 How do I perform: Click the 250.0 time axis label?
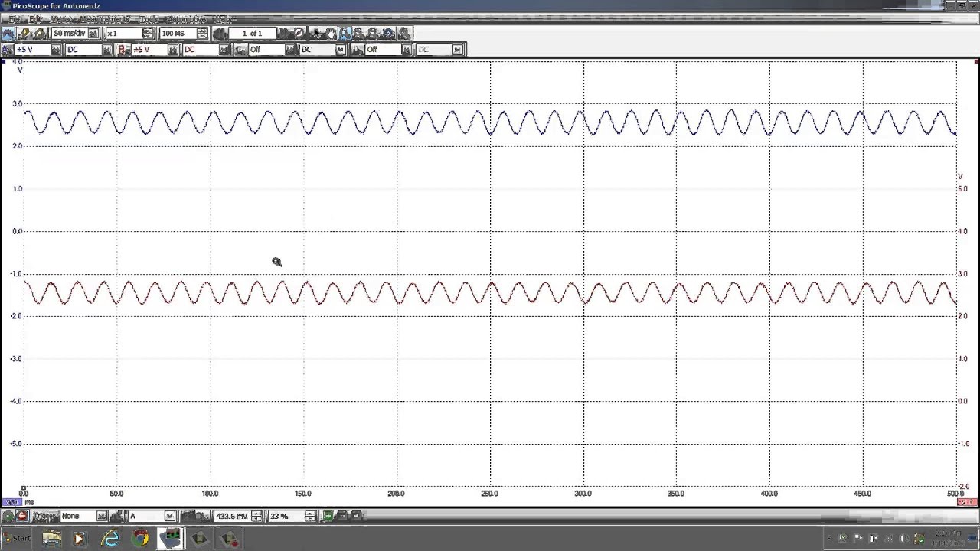coord(489,494)
